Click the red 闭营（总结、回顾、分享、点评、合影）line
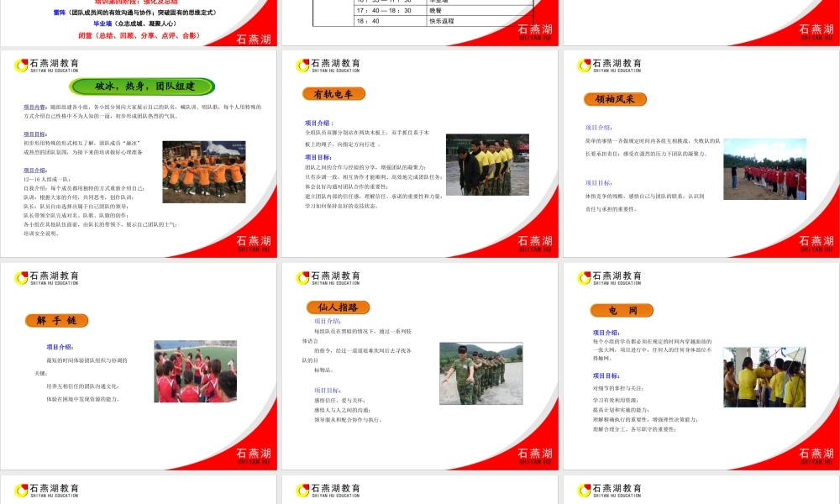The width and height of the screenshot is (840, 504). [x=139, y=36]
